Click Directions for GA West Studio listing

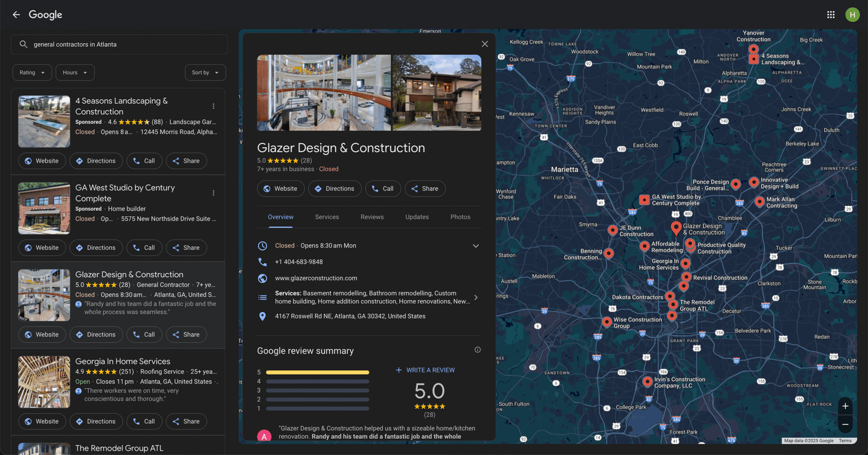[x=96, y=248]
